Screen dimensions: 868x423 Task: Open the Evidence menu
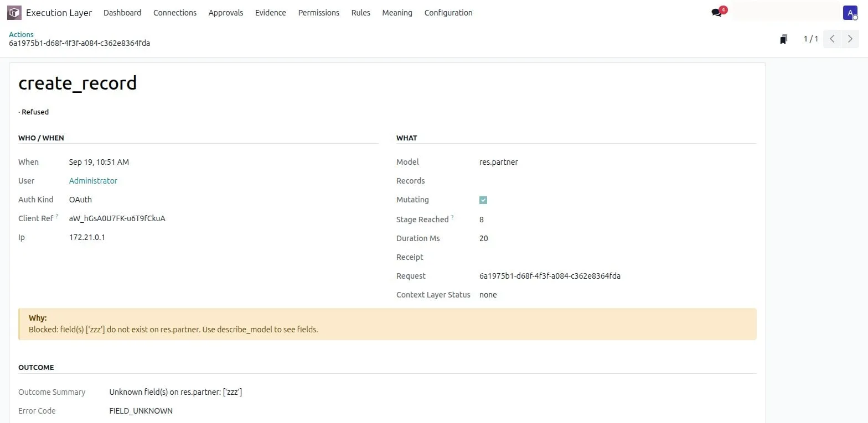click(x=271, y=13)
